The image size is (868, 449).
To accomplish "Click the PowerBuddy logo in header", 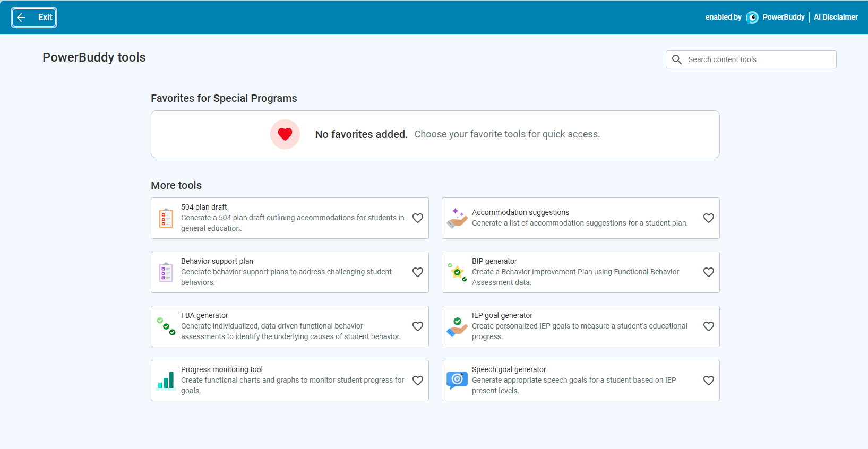I will [752, 18].
